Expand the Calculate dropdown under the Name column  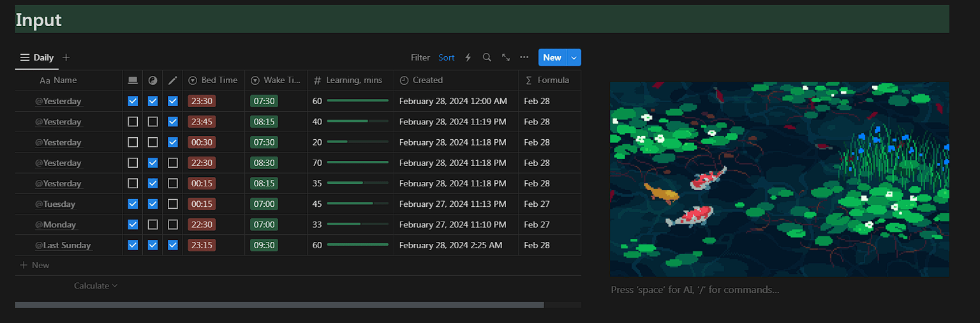(96, 285)
